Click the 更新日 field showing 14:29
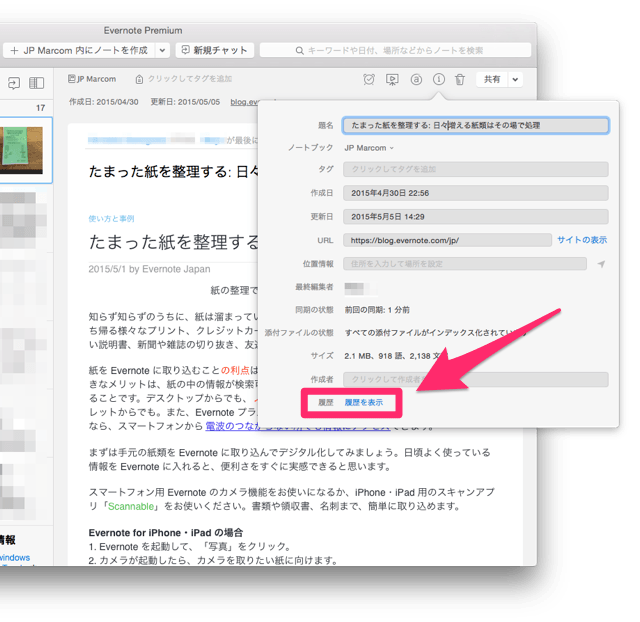This screenshot has width=640, height=622. click(x=476, y=217)
